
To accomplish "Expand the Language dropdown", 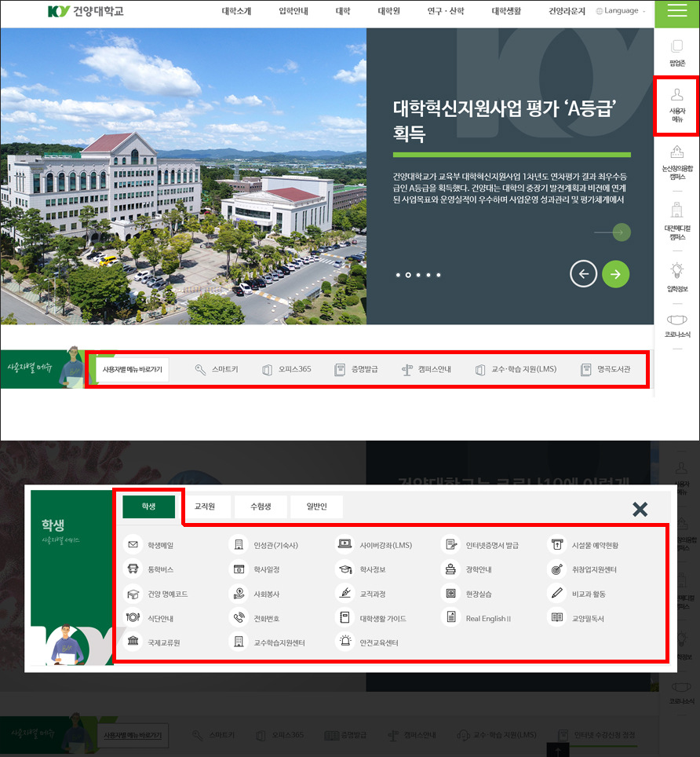I will 622,11.
